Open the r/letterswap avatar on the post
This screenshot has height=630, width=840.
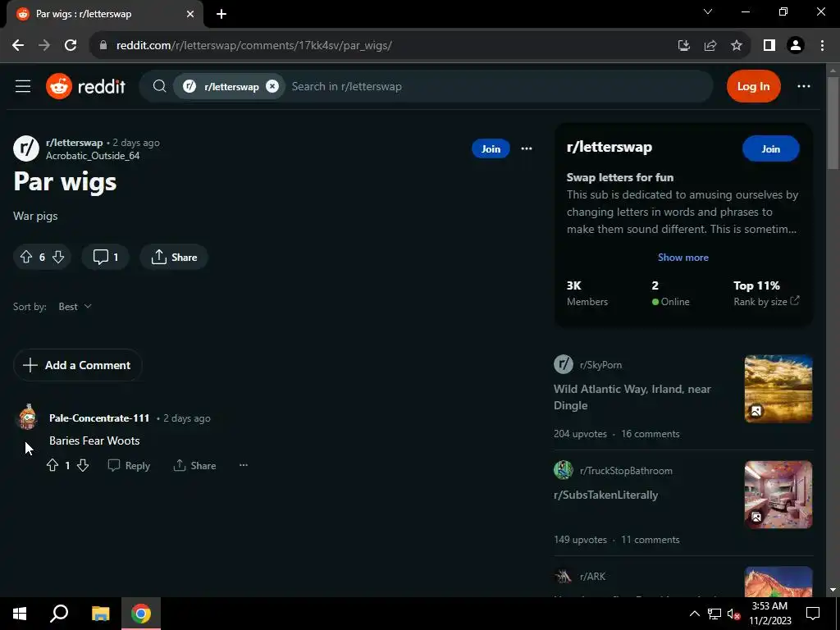pos(26,148)
